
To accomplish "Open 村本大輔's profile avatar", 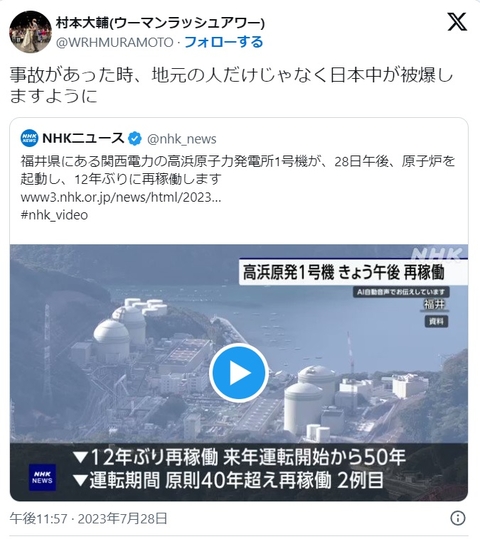I will point(30,32).
